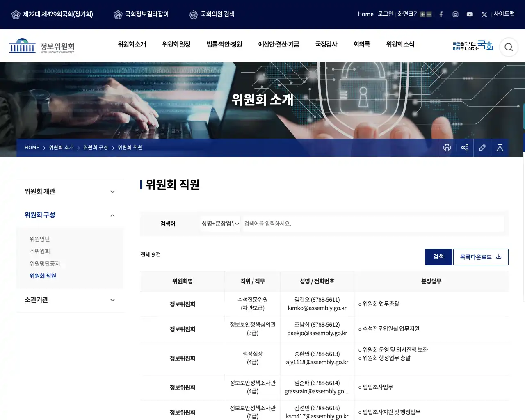Click the scroll-to-top icon
Viewport: 525px width, 420px height.
click(x=500, y=148)
